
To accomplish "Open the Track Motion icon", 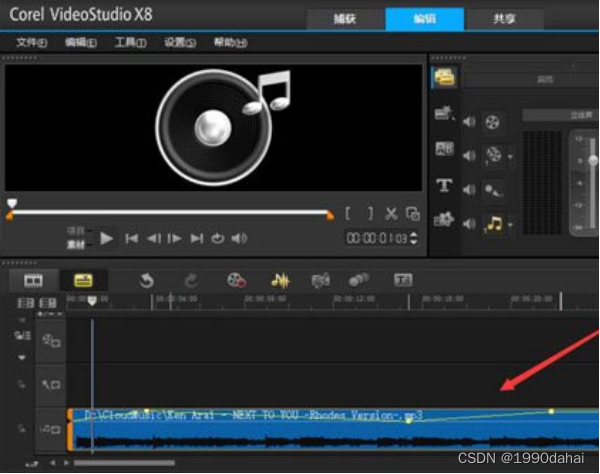I will click(359, 280).
